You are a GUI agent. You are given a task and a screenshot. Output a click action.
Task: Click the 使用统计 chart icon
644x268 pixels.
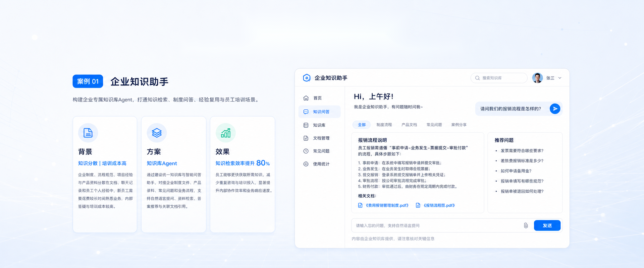coord(306,164)
